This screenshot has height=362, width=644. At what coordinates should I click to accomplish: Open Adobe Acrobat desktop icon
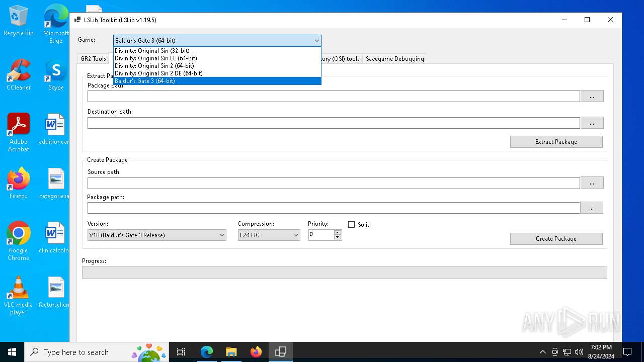[x=19, y=132]
